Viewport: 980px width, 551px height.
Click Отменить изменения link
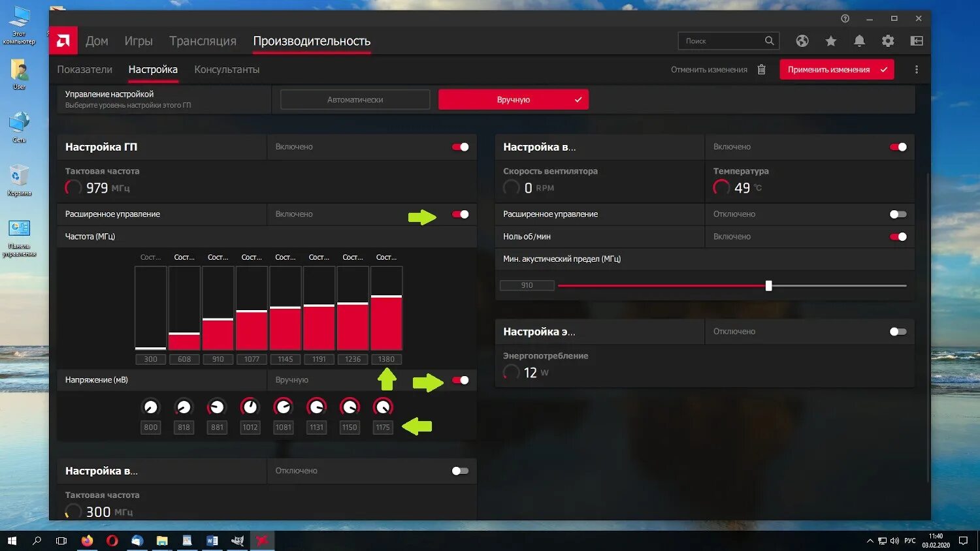click(x=709, y=69)
